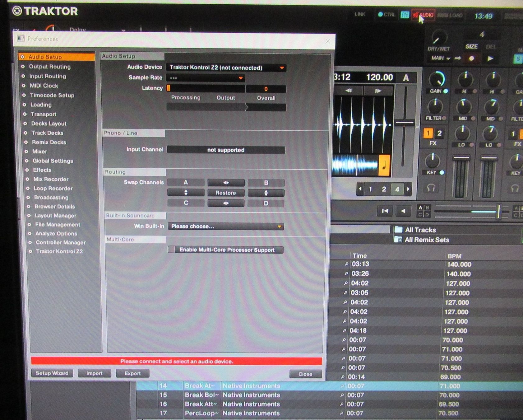Click the BPM column header
The height and width of the screenshot is (420, 523).
tap(454, 256)
